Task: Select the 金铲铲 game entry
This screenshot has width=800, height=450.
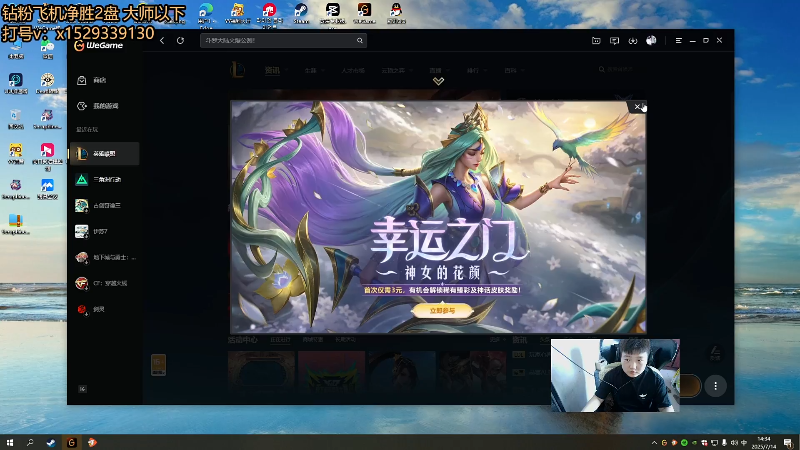Action: click(x=105, y=206)
